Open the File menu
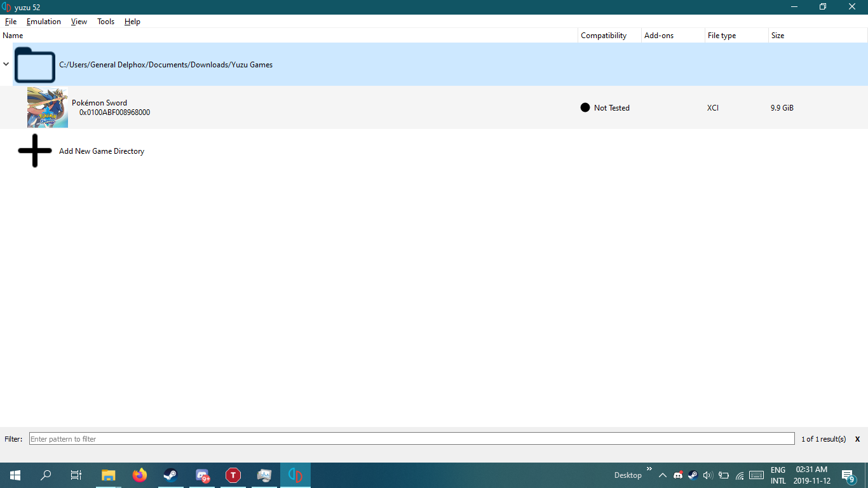 [x=11, y=22]
